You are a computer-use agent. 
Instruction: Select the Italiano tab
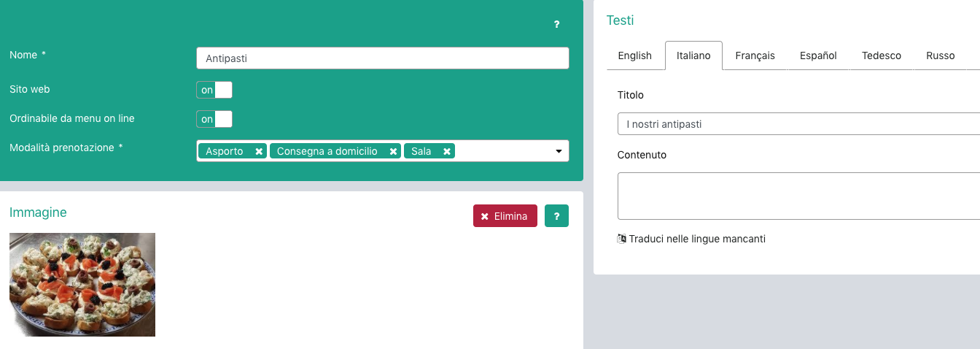[x=693, y=55]
